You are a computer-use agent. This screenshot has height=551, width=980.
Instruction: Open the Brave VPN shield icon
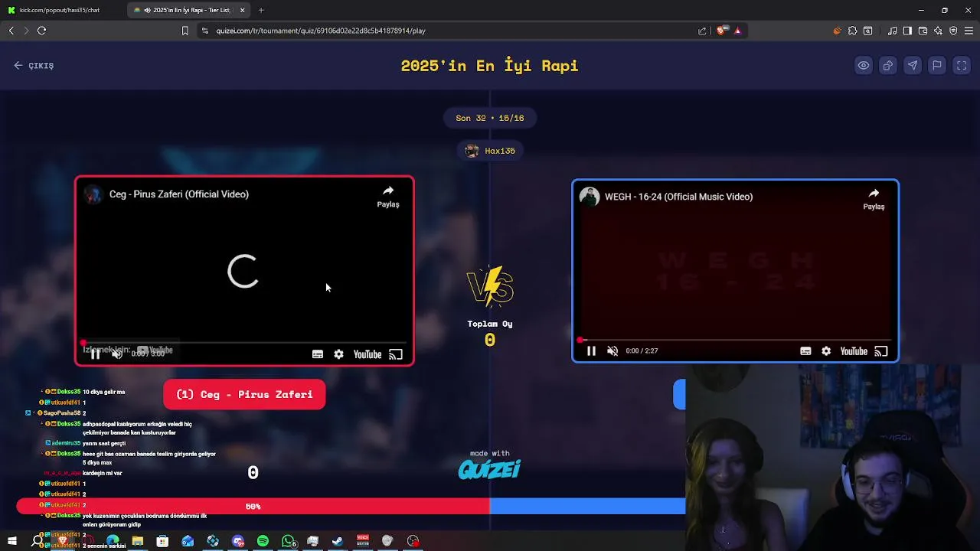coord(953,31)
